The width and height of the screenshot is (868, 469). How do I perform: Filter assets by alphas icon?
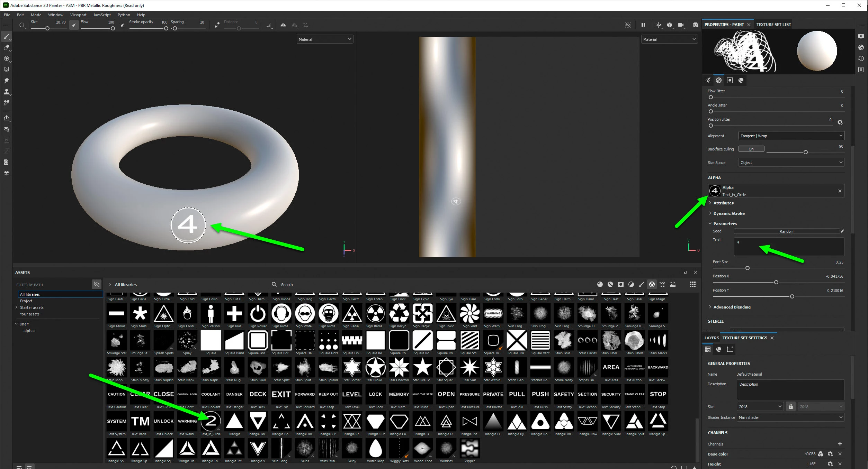[652, 284]
